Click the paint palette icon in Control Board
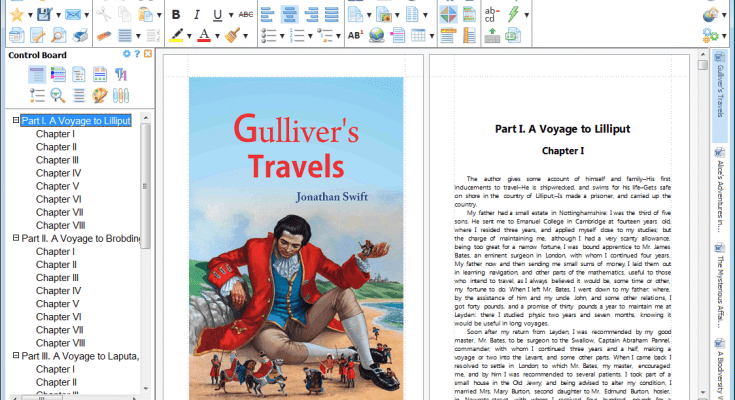Screen dimensions: 735x400 tap(100, 95)
